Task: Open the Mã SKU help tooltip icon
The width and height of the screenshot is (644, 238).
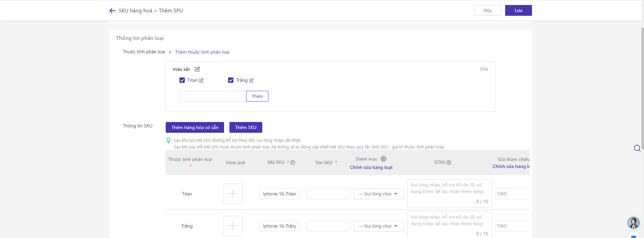Action: (293, 163)
